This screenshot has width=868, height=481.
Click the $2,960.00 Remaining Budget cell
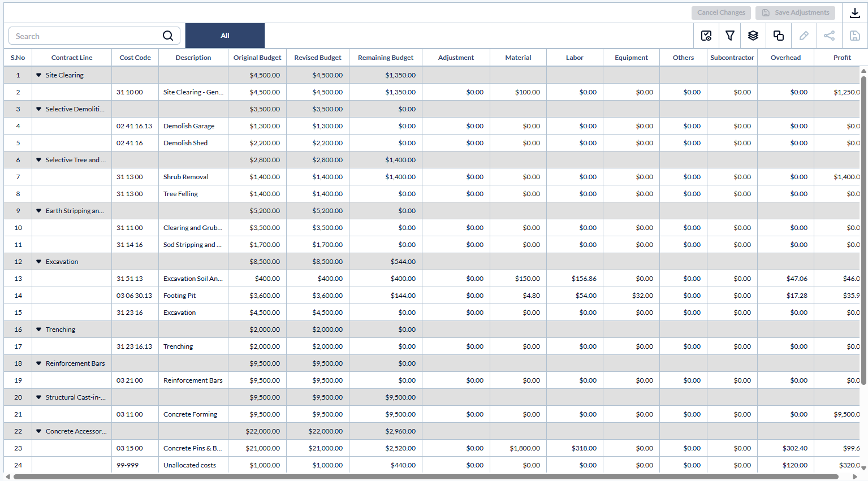(386, 431)
